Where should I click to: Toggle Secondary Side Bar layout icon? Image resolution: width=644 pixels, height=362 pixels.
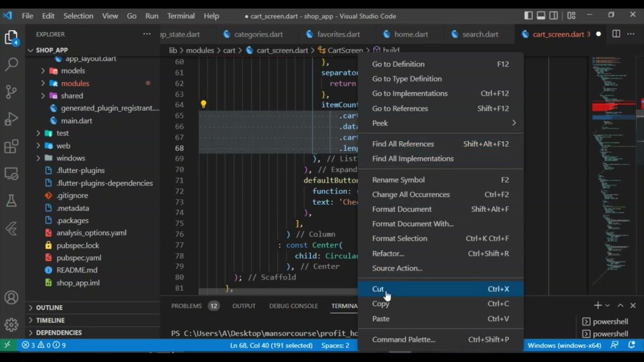553,16
